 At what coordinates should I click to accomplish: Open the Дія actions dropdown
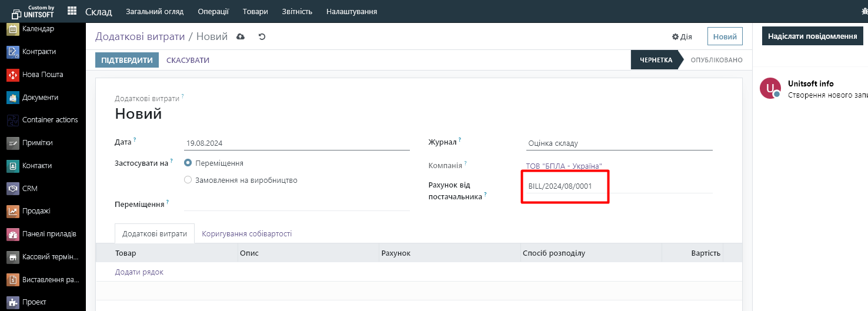click(x=682, y=36)
